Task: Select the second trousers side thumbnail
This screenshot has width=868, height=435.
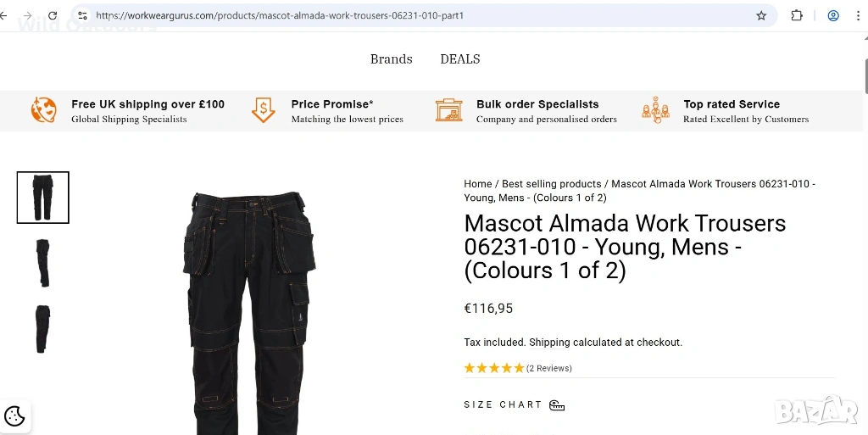Action: (x=42, y=263)
